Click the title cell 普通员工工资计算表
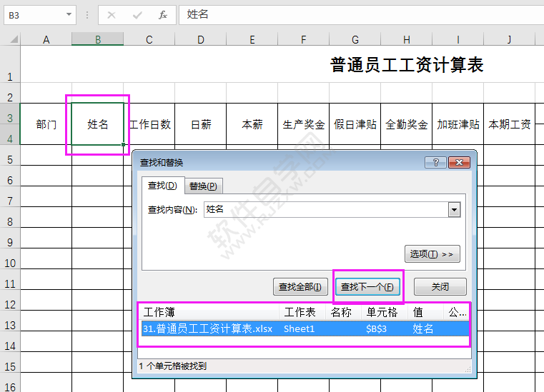 point(407,65)
